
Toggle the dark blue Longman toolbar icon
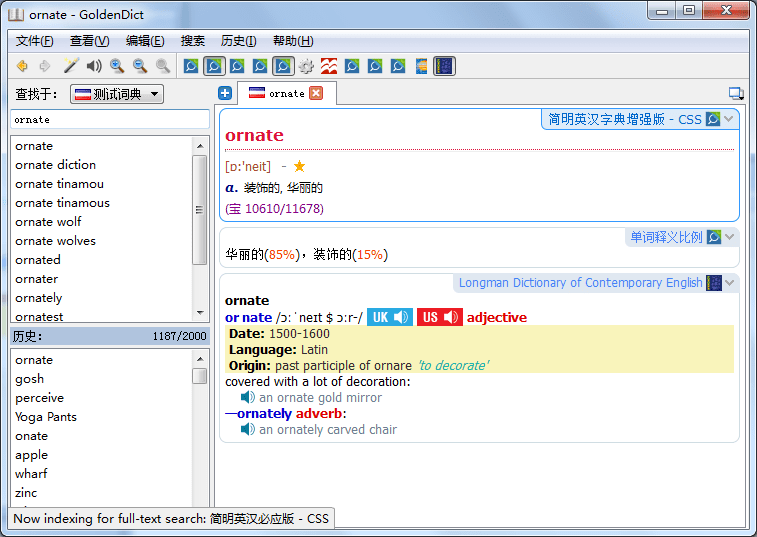point(444,66)
